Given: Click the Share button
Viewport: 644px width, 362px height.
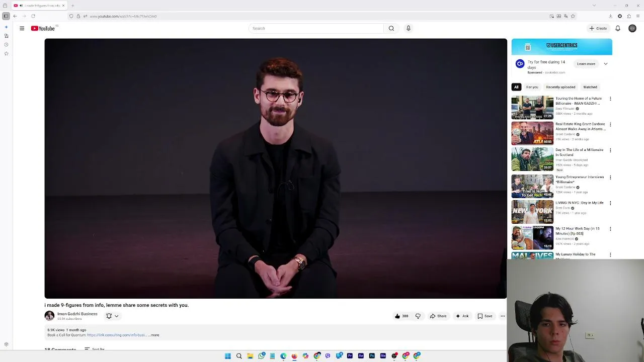Looking at the screenshot, I should [438, 316].
